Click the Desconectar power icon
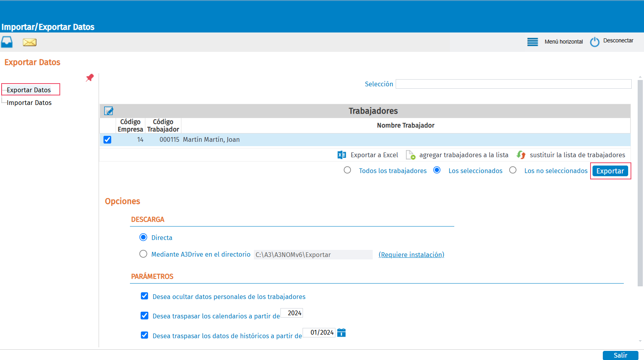The height and width of the screenshot is (360, 644). tap(594, 42)
